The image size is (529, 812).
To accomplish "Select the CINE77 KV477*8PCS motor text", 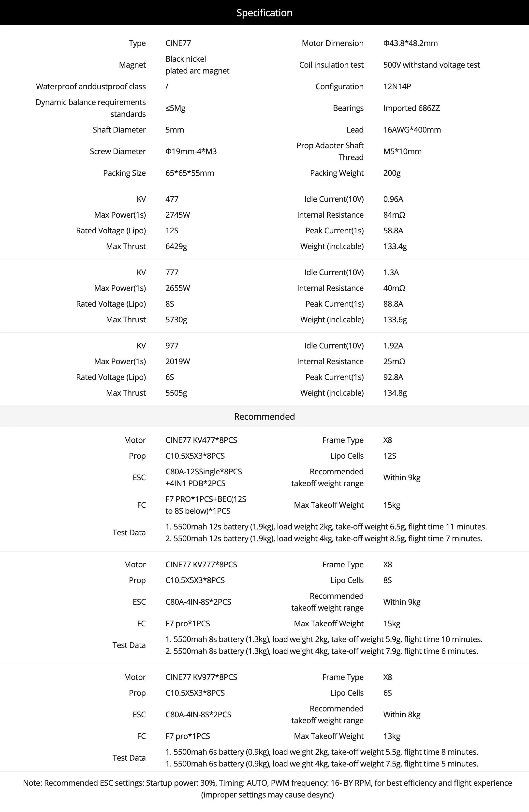I will [201, 440].
